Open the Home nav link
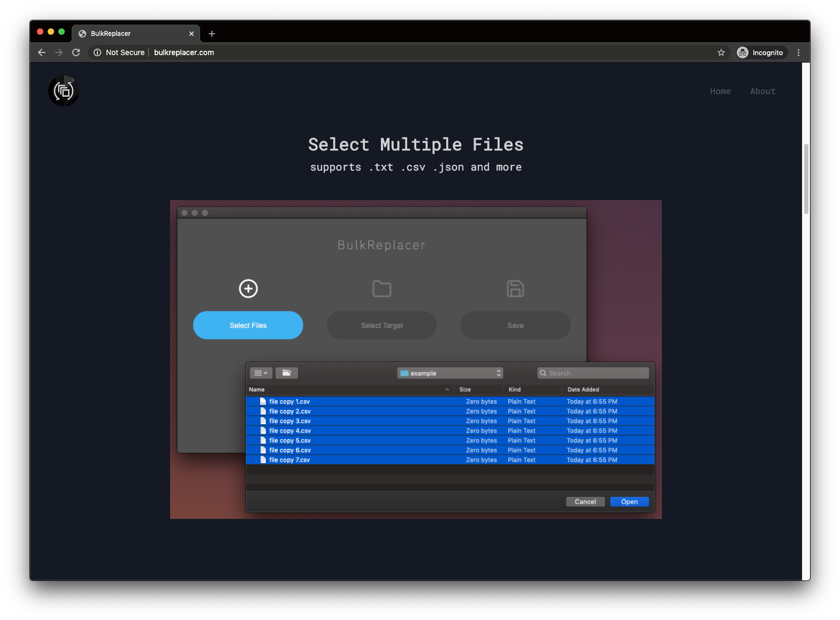This screenshot has height=620, width=840. 720,91
